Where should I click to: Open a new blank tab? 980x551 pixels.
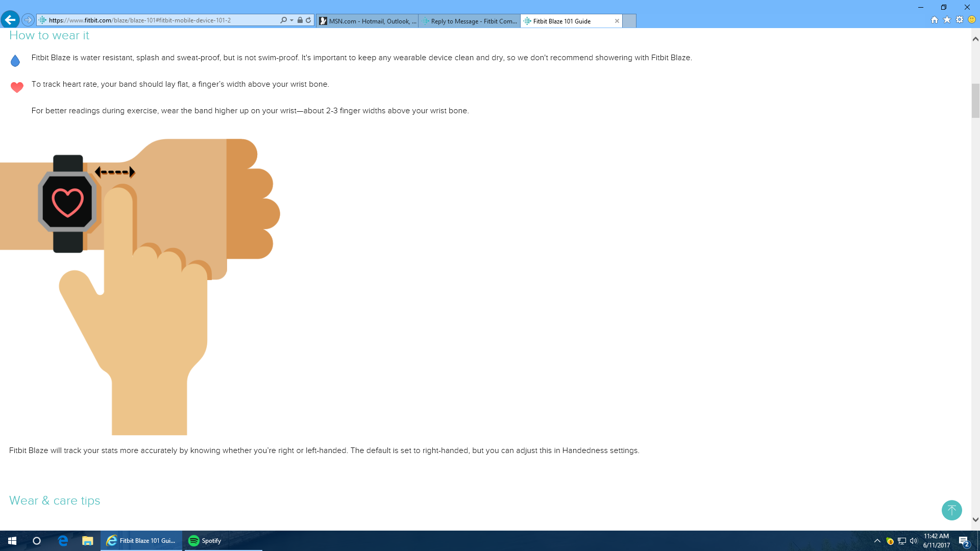(629, 21)
